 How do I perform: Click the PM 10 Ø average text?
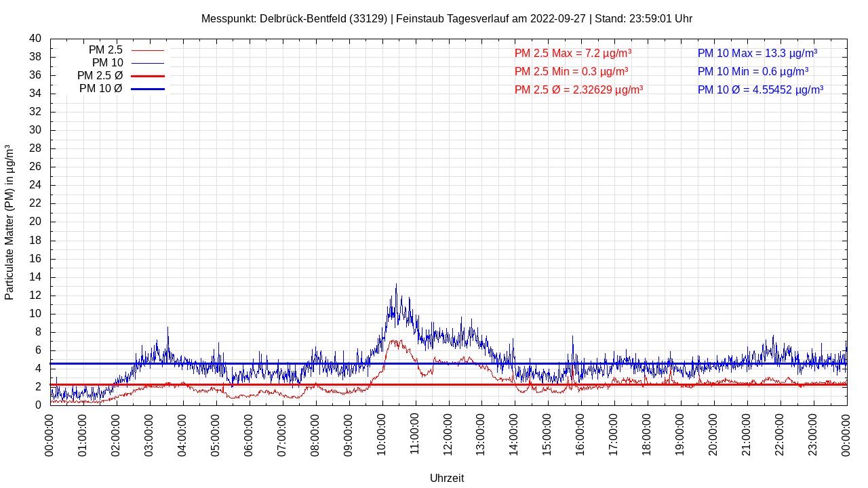coord(760,89)
